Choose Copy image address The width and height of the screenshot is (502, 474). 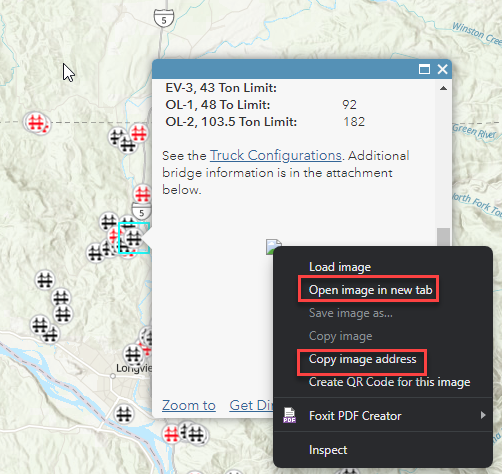(362, 359)
